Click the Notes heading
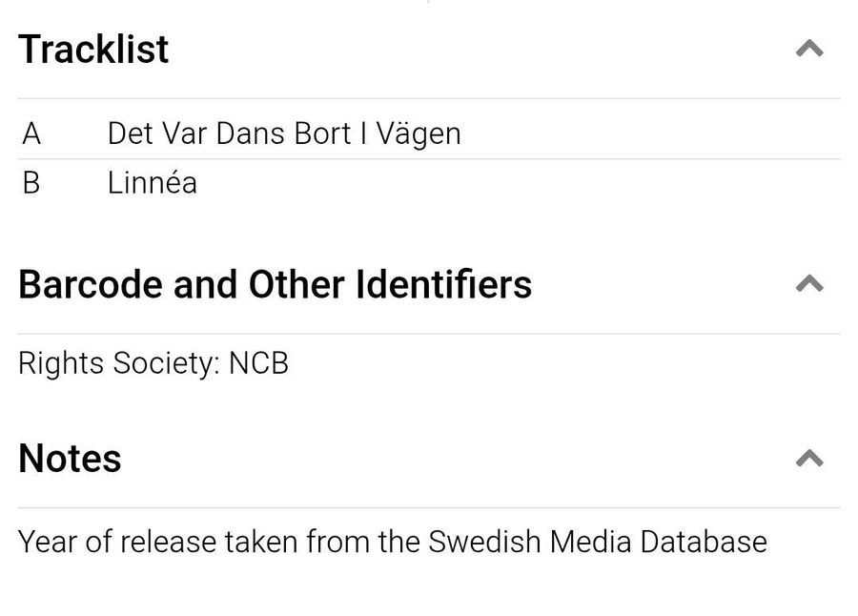858x616 pixels. tap(70, 459)
